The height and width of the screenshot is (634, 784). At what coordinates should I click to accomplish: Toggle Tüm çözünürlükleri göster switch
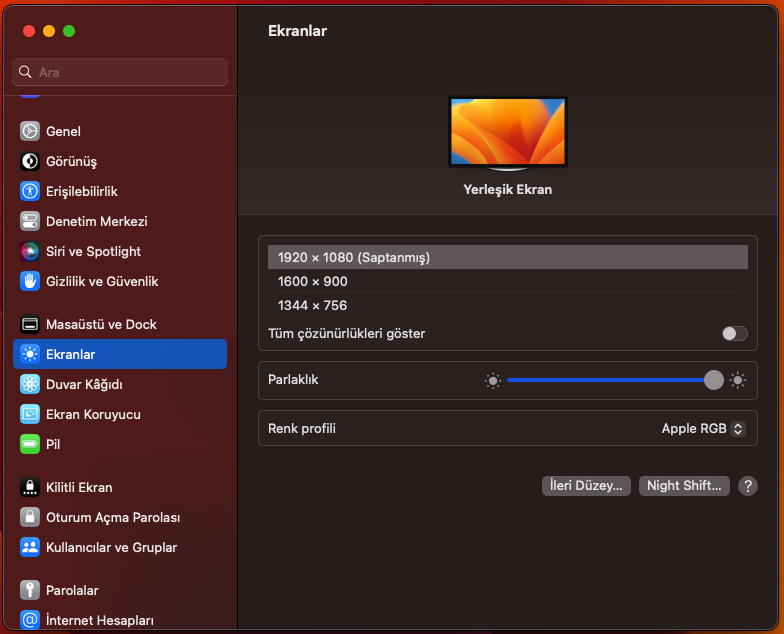point(734,334)
